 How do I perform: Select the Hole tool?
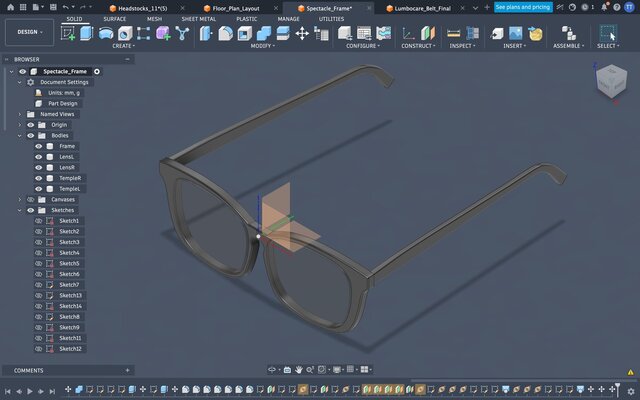[125, 33]
